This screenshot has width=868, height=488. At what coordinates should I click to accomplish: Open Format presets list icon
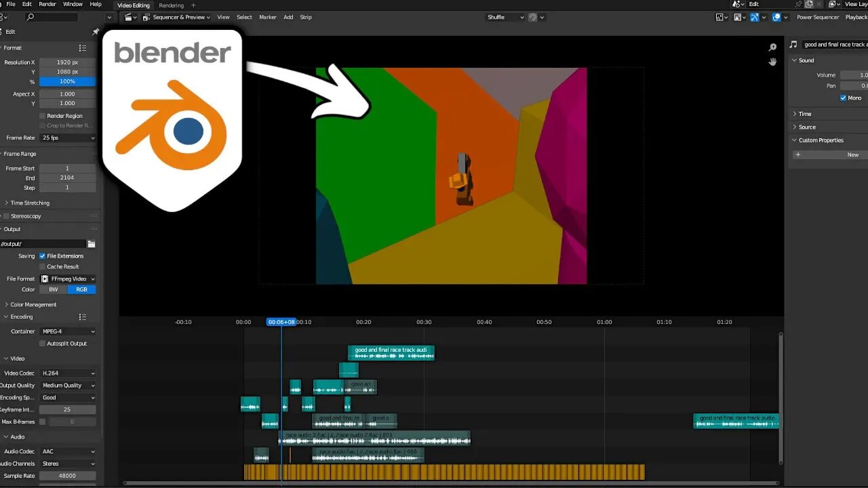pyautogui.click(x=82, y=48)
